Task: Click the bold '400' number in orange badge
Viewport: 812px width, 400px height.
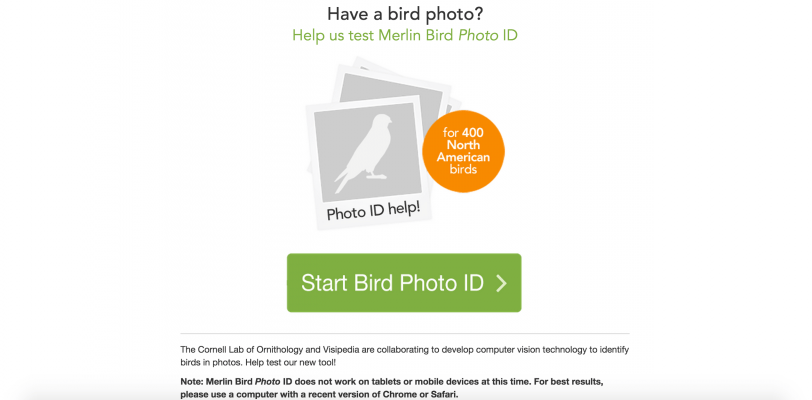Action: 473,132
